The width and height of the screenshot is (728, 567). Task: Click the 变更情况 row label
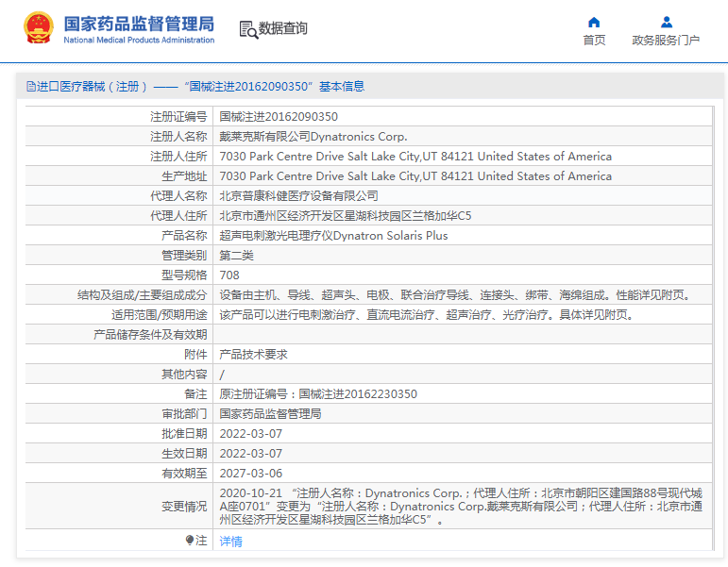click(x=184, y=507)
